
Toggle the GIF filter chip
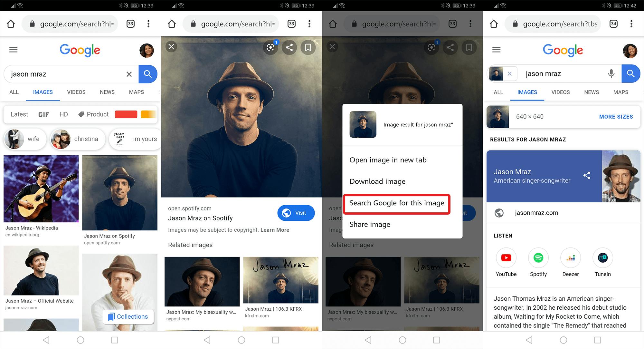pyautogui.click(x=43, y=114)
